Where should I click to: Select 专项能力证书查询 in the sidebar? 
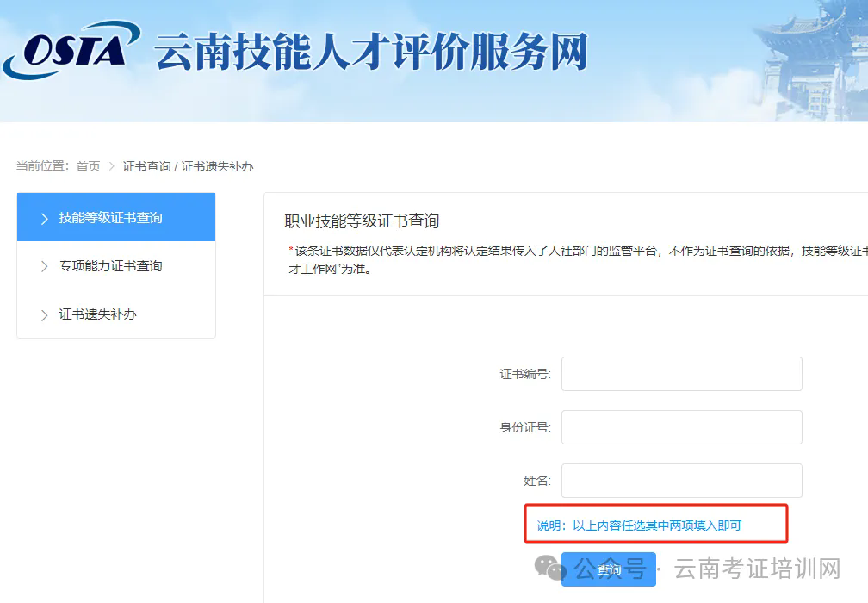pos(110,266)
